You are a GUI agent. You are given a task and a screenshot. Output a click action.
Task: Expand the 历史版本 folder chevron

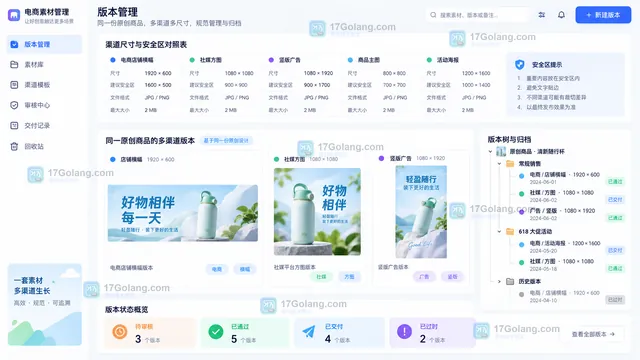click(x=499, y=281)
